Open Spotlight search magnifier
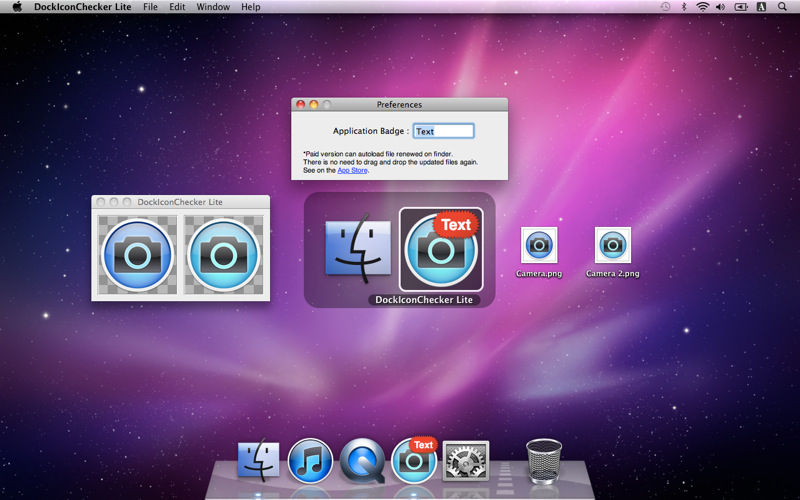800x500 pixels. point(782,7)
